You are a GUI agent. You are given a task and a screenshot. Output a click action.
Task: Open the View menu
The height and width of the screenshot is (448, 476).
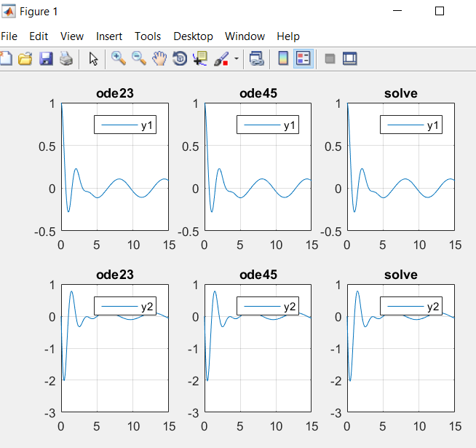click(x=72, y=36)
